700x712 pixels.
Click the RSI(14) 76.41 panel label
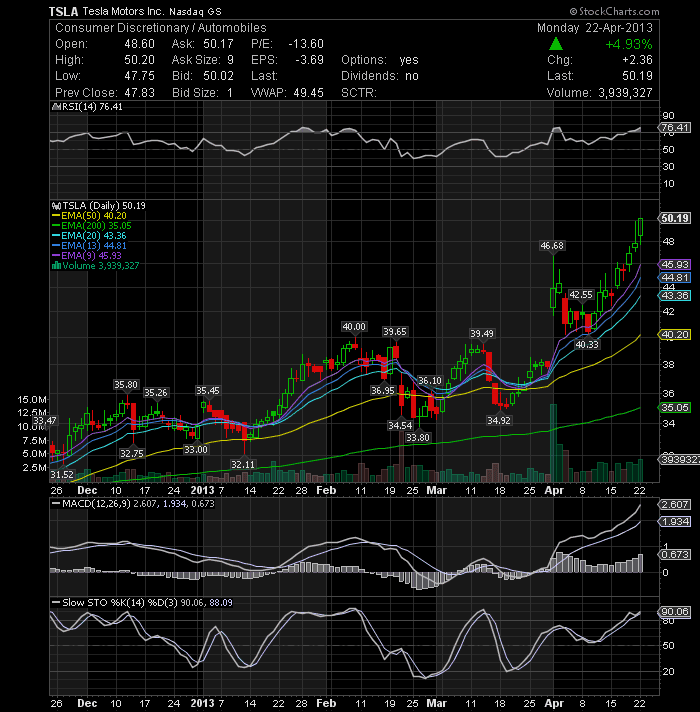[x=91, y=107]
